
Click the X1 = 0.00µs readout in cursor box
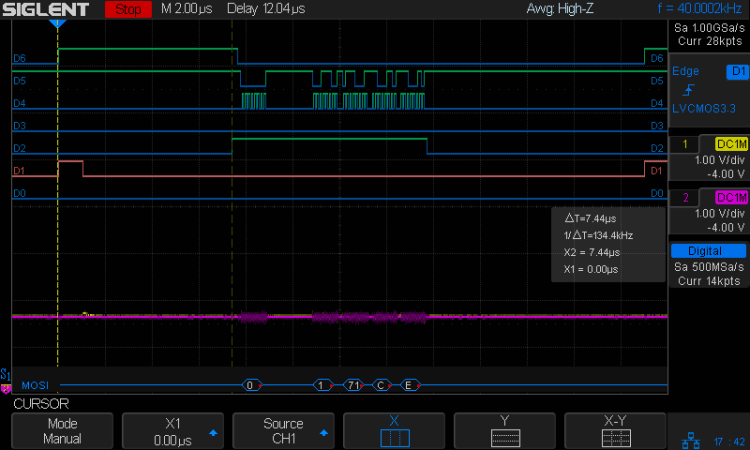(x=591, y=269)
